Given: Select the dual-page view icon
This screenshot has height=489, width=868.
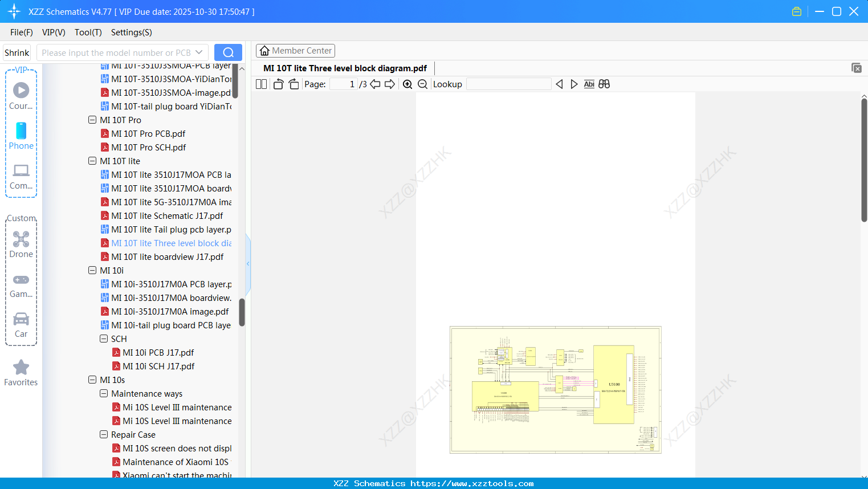Looking at the screenshot, I should (x=260, y=84).
